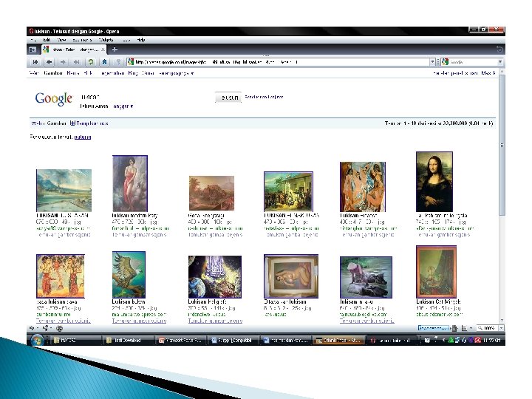Viewport: 532px width, 399px height.
Task: Reload the page with green refresh icon
Action: pos(91,62)
